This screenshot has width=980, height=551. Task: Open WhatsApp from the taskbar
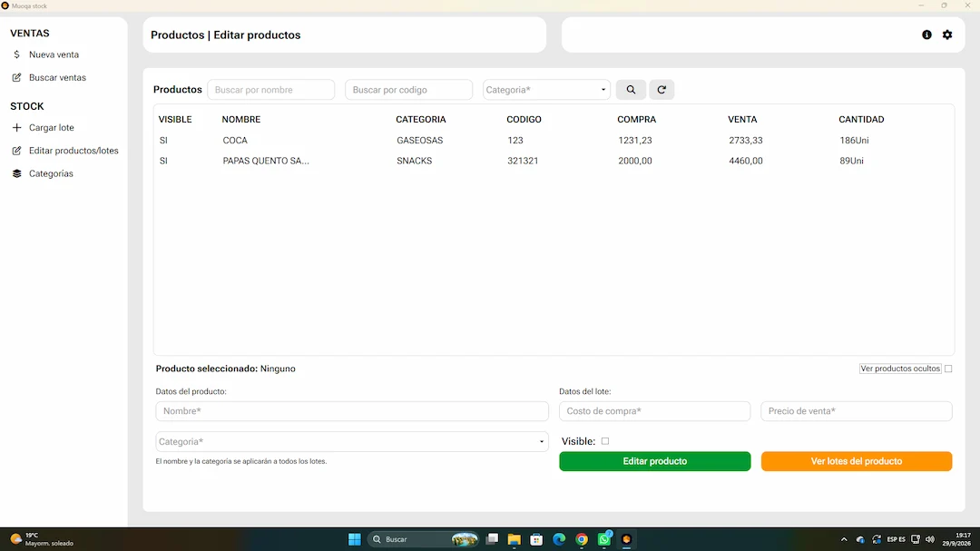coord(603,539)
